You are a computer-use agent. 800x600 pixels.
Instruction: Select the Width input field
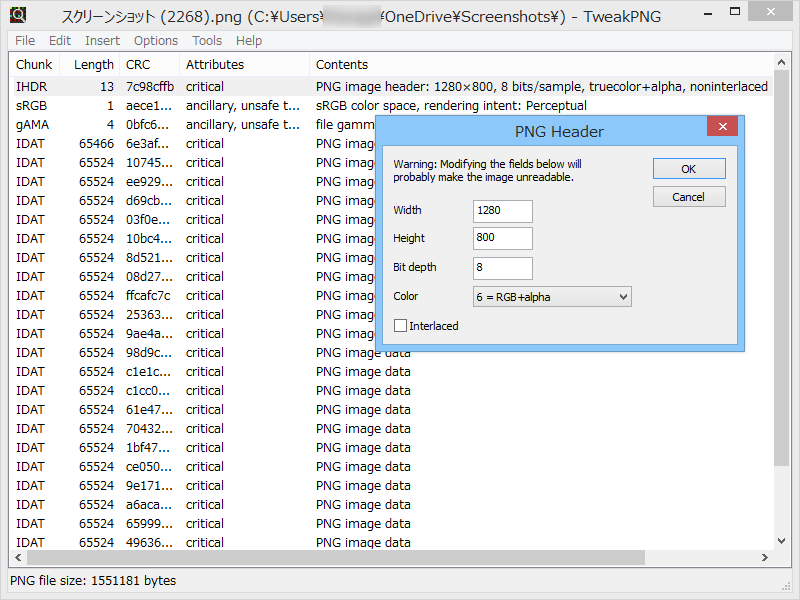point(502,211)
